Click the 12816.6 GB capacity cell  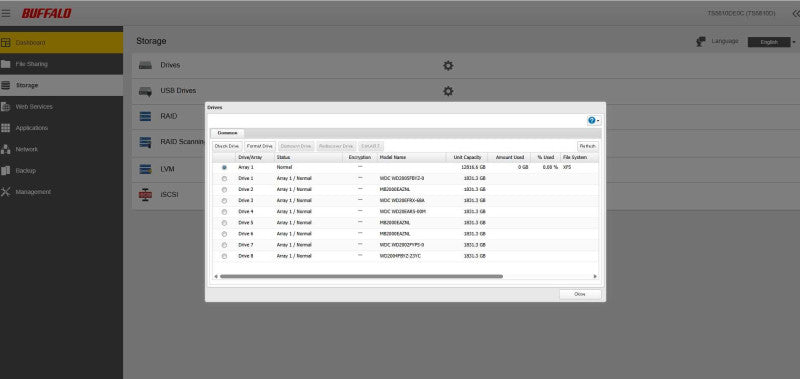pyautogui.click(x=473, y=167)
